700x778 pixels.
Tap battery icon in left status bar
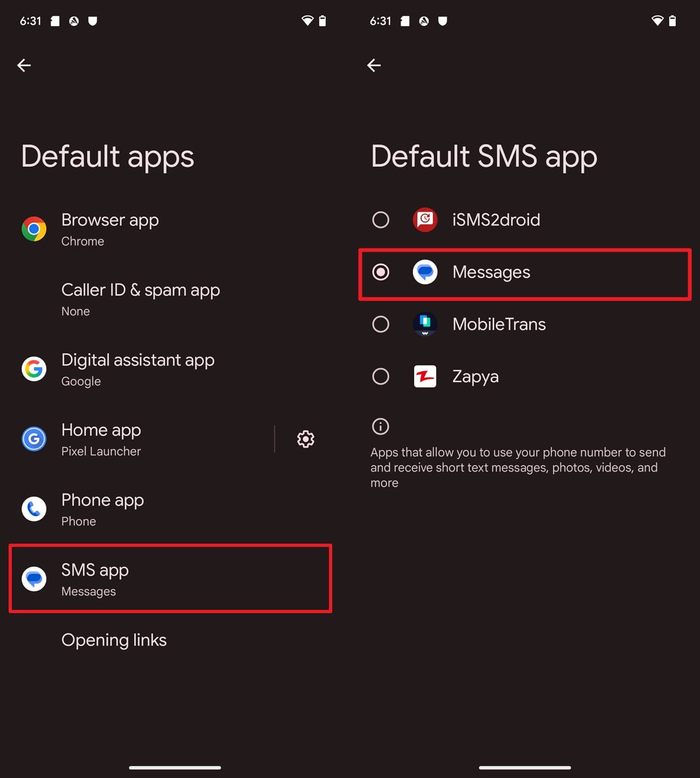tap(323, 21)
